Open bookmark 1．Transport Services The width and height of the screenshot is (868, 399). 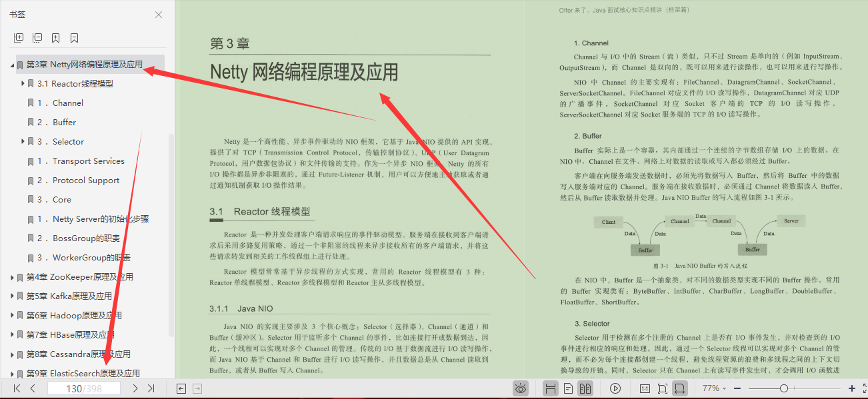coord(81,161)
